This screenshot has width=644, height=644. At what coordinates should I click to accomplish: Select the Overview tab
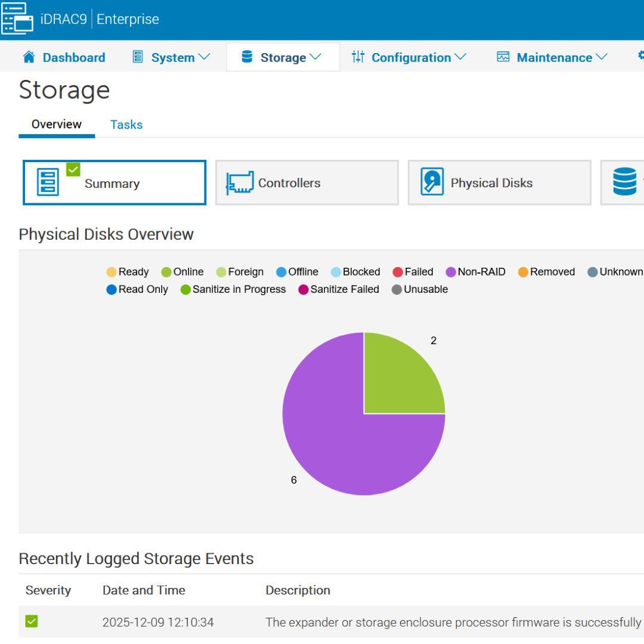pyautogui.click(x=56, y=125)
